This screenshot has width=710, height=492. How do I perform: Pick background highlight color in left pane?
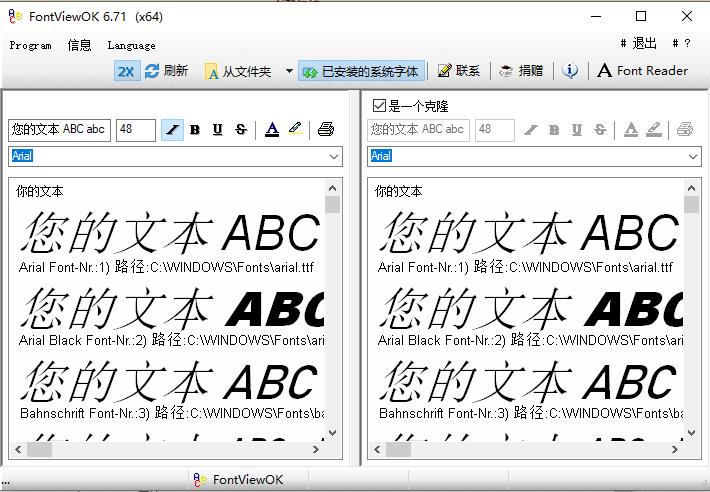point(295,129)
